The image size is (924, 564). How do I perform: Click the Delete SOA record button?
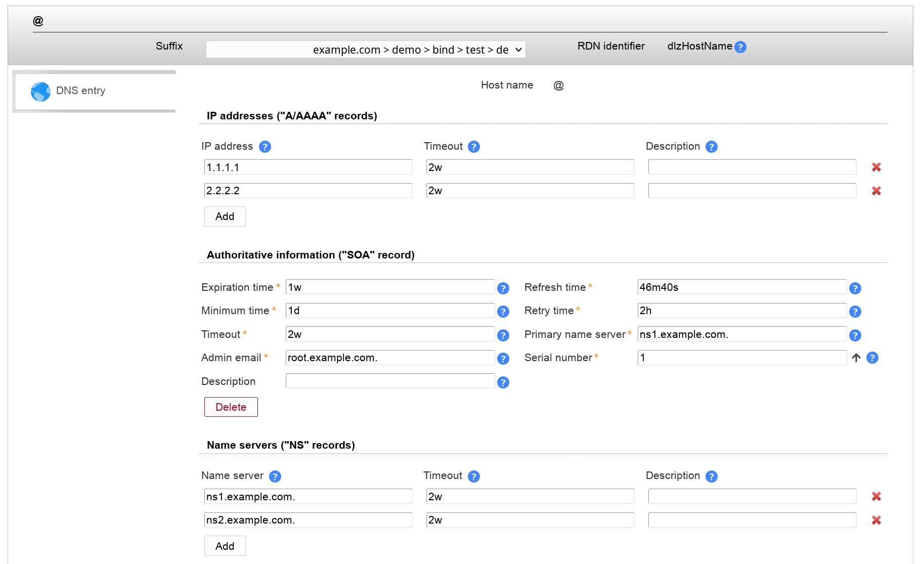(231, 407)
